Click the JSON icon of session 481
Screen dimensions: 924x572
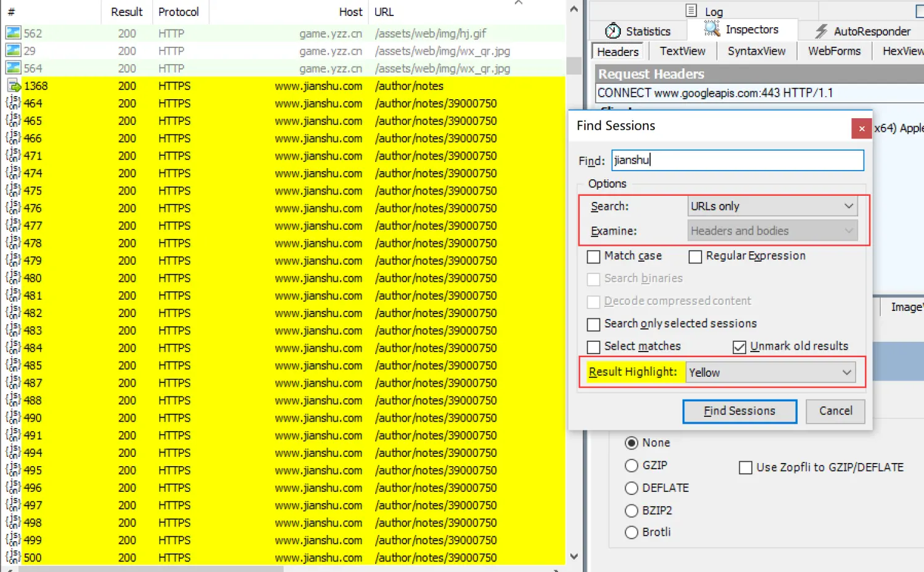pos(13,296)
